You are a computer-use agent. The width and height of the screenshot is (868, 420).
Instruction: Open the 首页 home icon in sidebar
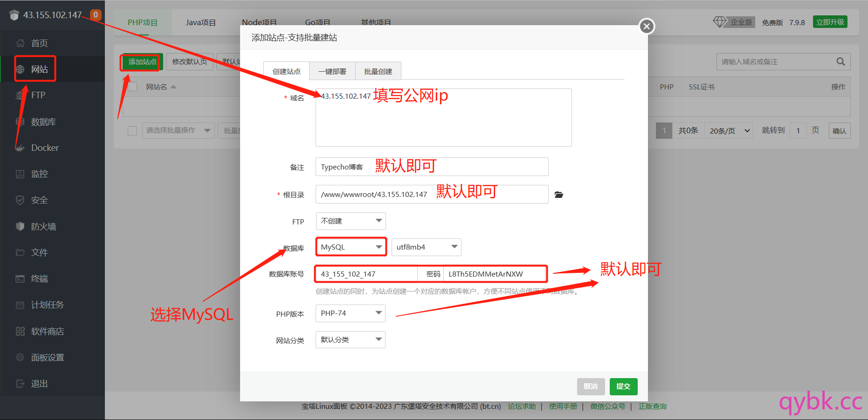[x=20, y=43]
